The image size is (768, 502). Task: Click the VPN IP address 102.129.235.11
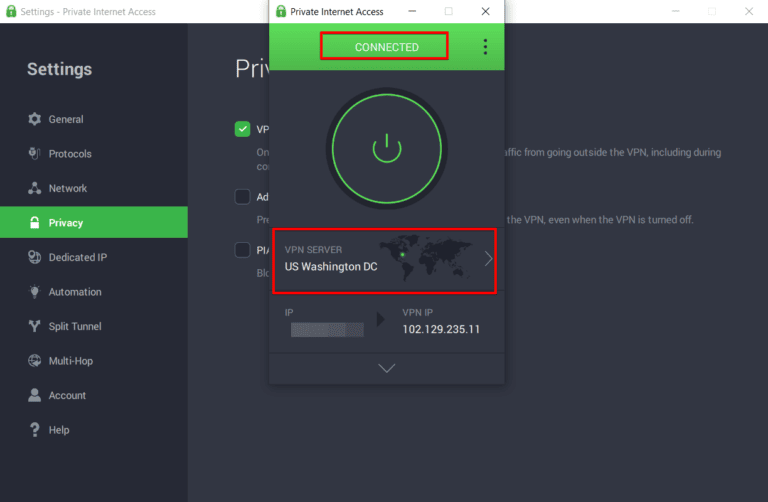[441, 329]
